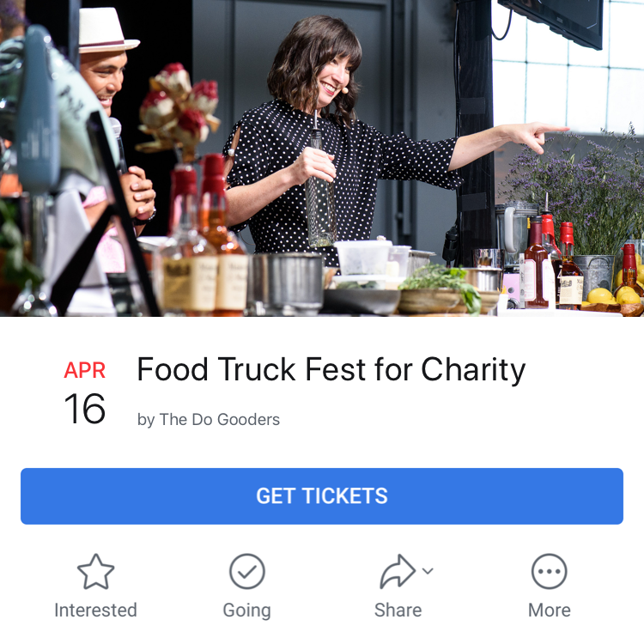The height and width of the screenshot is (644, 644).
Task: Click the GET TICKETS button
Action: 322,496
